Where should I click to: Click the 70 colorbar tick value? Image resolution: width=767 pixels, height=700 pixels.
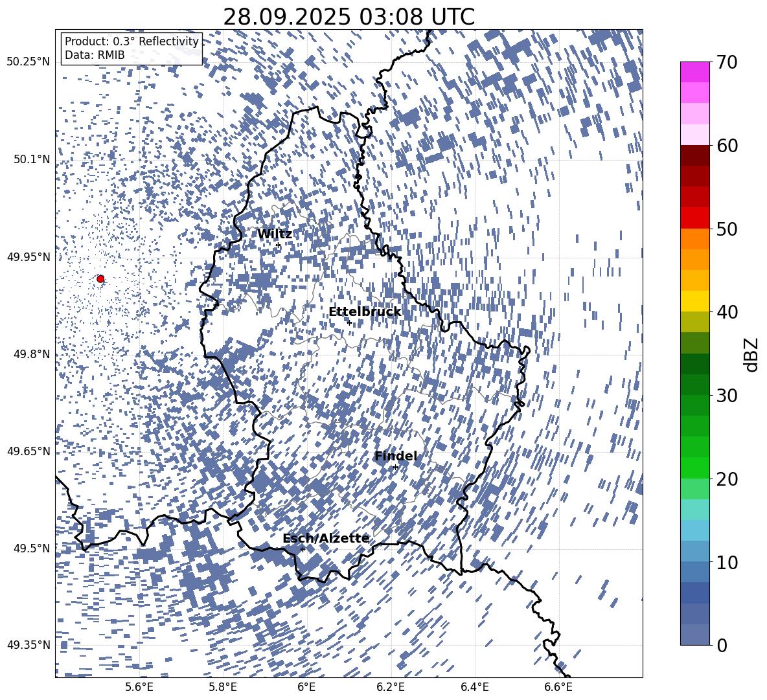[x=727, y=62]
